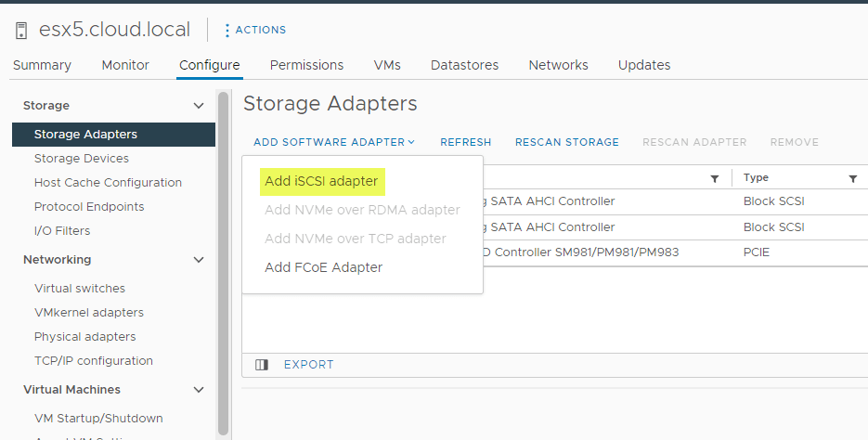
Task: Collapse the Networking section chevron
Action: point(199,260)
